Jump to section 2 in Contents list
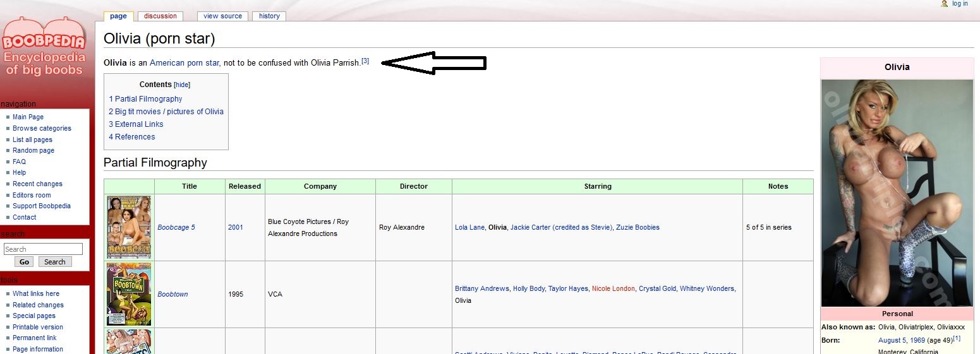980x354 pixels. pyautogui.click(x=166, y=112)
